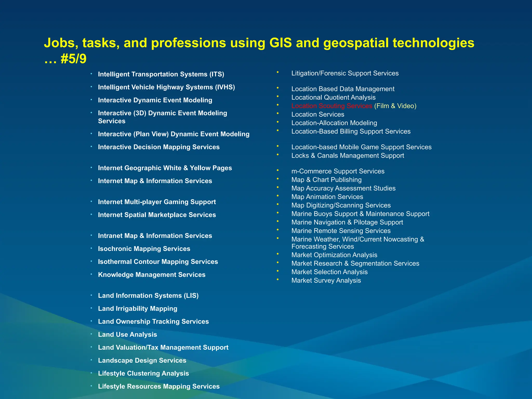Click 'Interactive Dynamic Event Modeling' bullet
Viewport: 532px width, 399px height.
tap(155, 100)
